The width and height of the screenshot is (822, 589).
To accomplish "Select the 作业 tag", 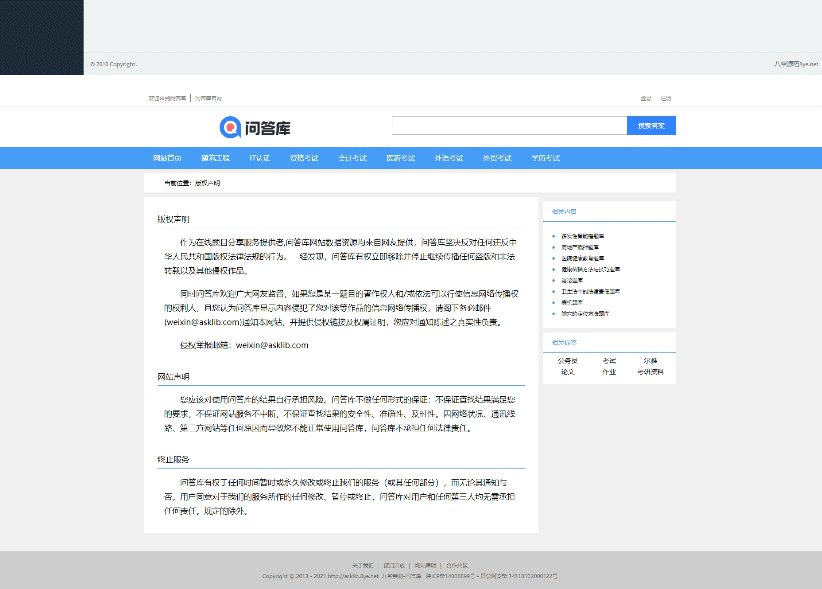I will coord(609,372).
